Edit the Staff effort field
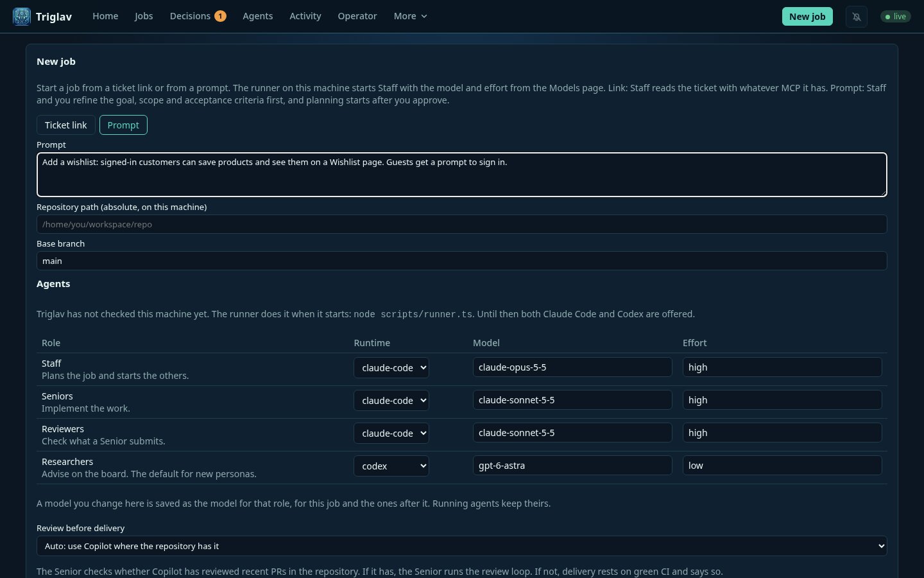924x578 pixels. tap(782, 367)
